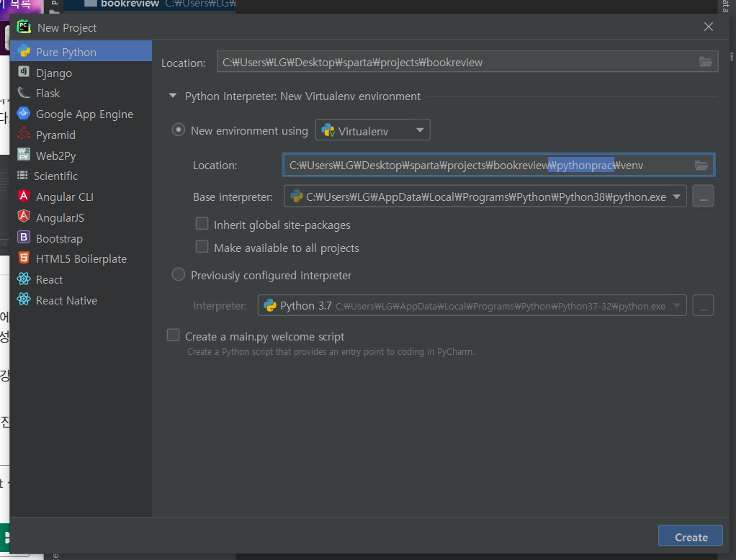Click the Django dj icon

pyautogui.click(x=24, y=71)
